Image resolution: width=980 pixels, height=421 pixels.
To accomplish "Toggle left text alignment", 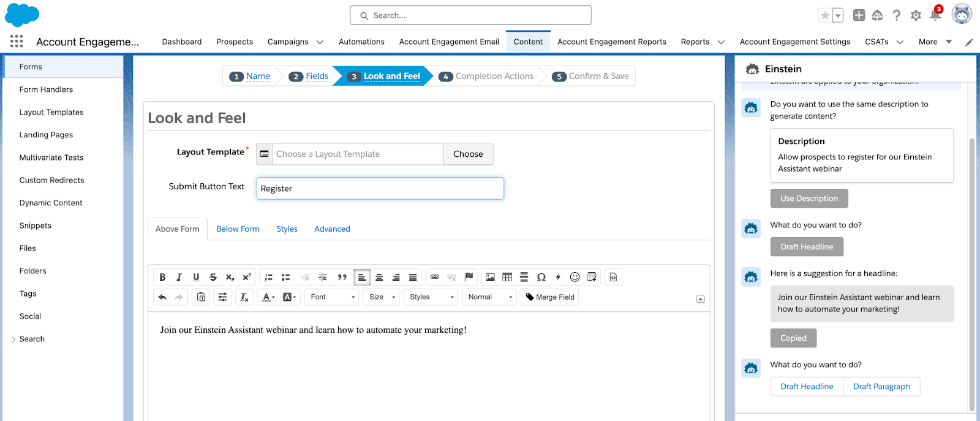I will point(362,277).
